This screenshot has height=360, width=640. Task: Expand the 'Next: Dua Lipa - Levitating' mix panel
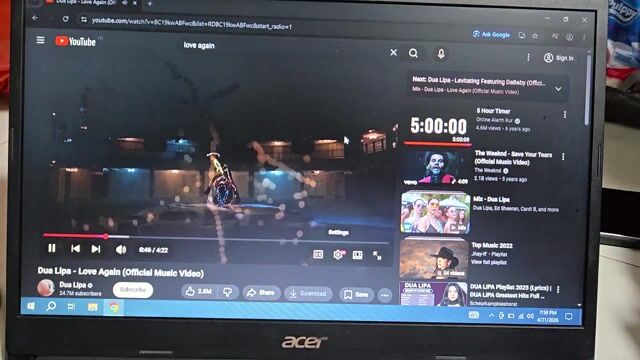tap(558, 89)
